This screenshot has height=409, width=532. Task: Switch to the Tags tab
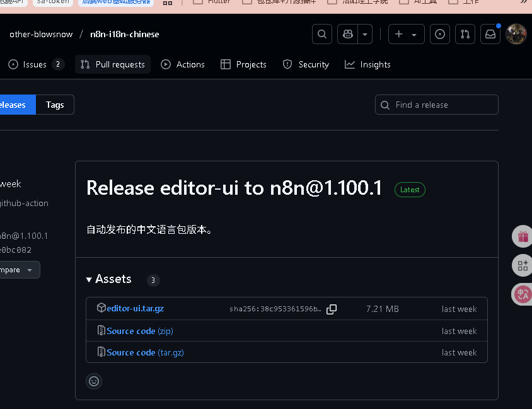point(55,104)
